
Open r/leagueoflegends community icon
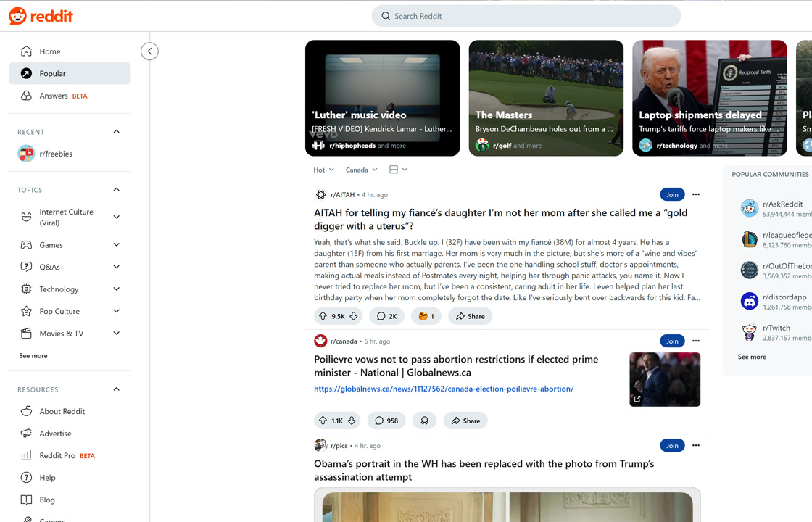[x=750, y=239]
